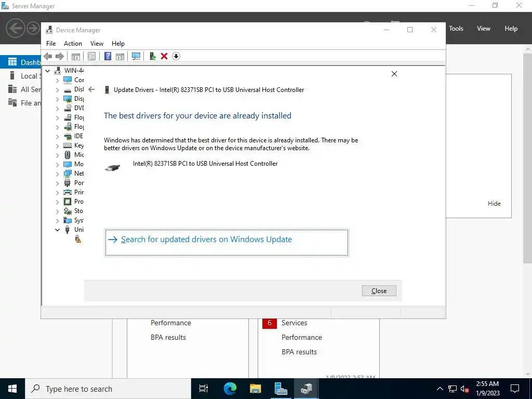Expand the Monitors chevron
Viewport: 532px width, 399px height.
[x=57, y=165]
